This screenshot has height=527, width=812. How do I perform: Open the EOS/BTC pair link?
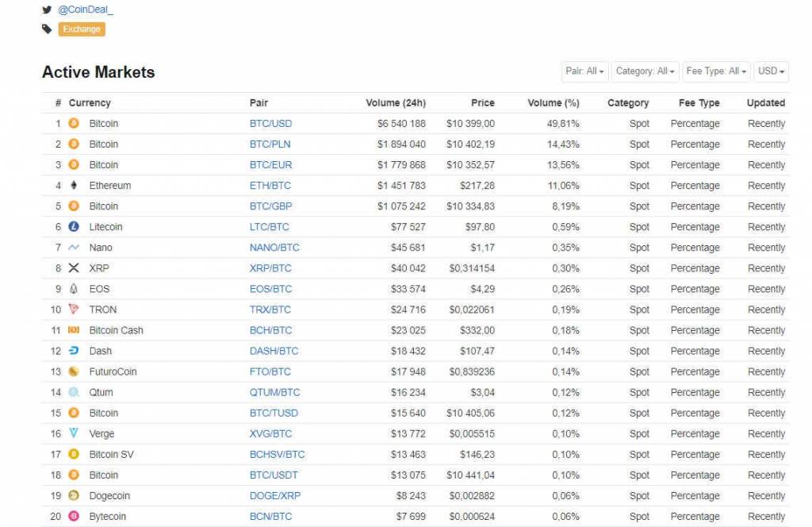(x=271, y=289)
